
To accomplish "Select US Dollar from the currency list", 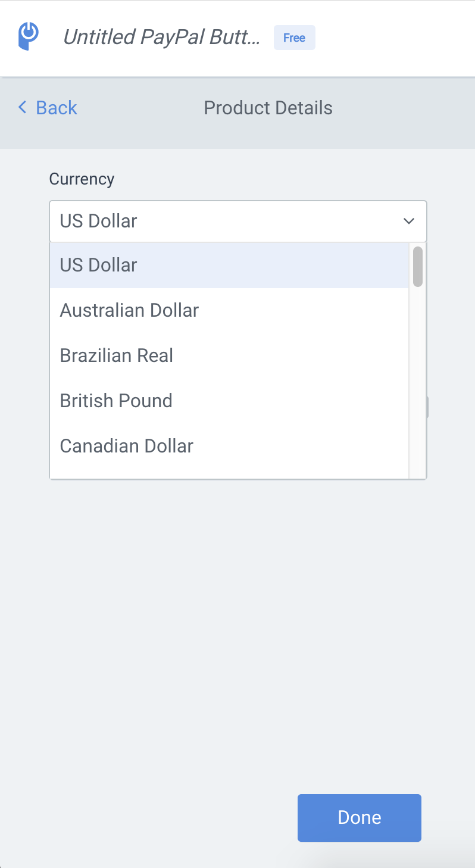I will pyautogui.click(x=229, y=265).
